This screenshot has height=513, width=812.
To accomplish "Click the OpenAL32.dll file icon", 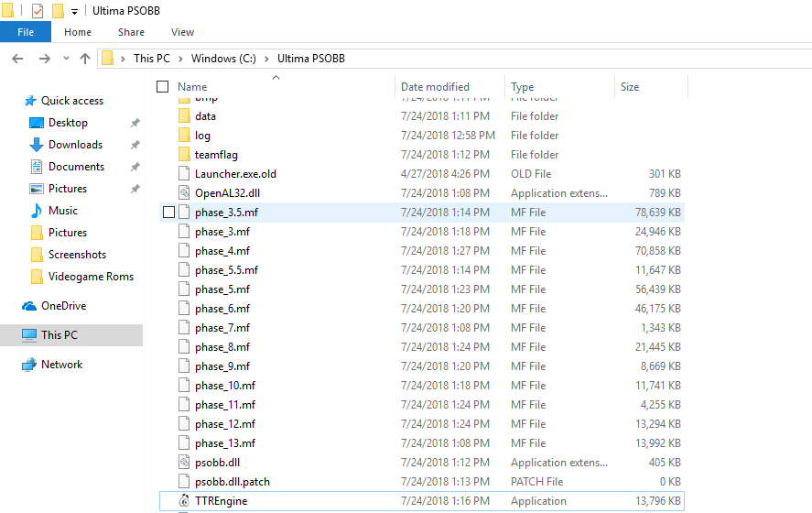I will pyautogui.click(x=184, y=192).
